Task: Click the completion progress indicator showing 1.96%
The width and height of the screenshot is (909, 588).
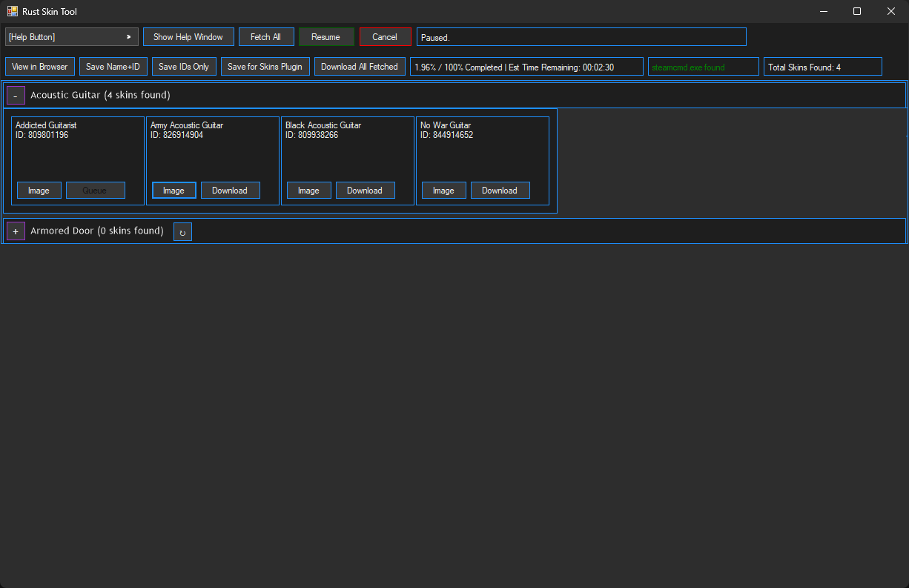Action: click(x=526, y=66)
